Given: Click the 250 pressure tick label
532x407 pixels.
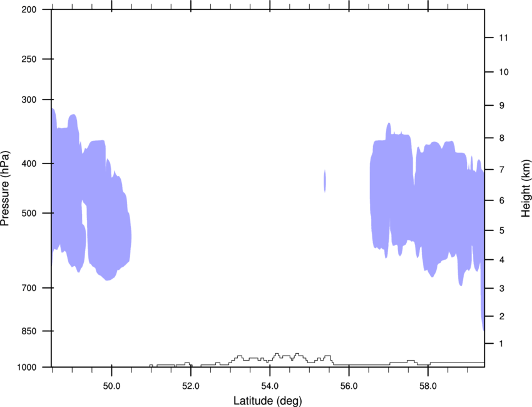Looking at the screenshot, I should pos(29,59).
